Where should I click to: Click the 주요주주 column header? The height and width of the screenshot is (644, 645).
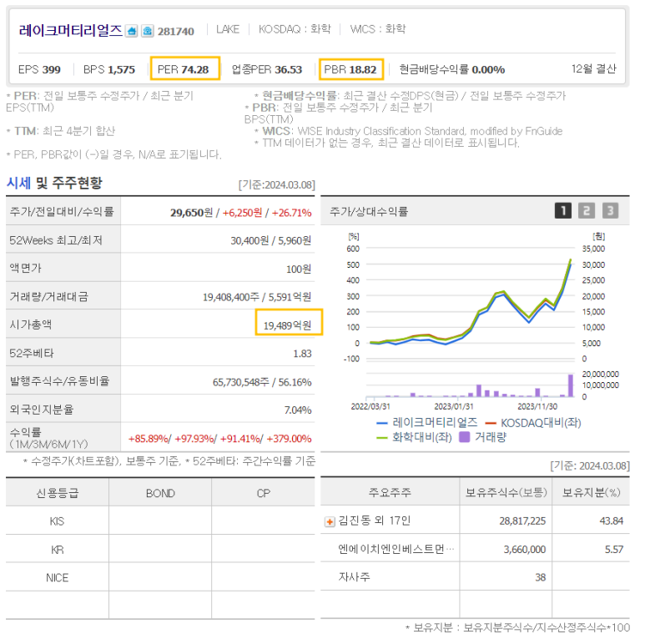point(390,492)
